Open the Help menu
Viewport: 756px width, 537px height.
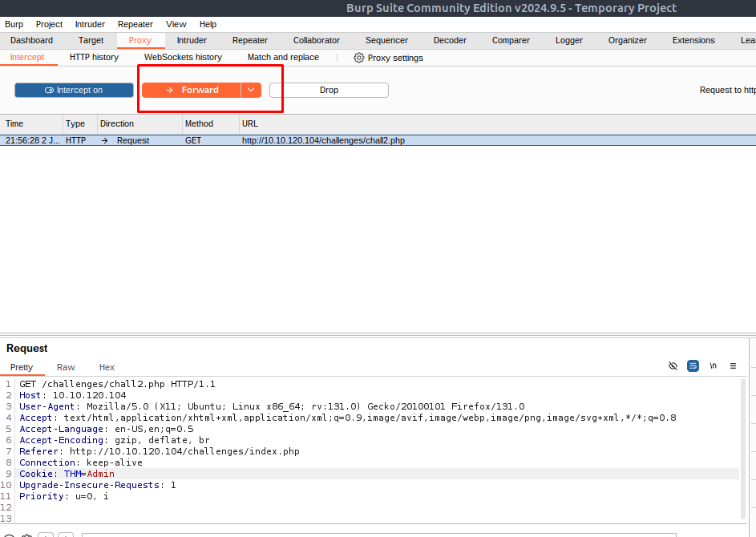click(x=208, y=24)
